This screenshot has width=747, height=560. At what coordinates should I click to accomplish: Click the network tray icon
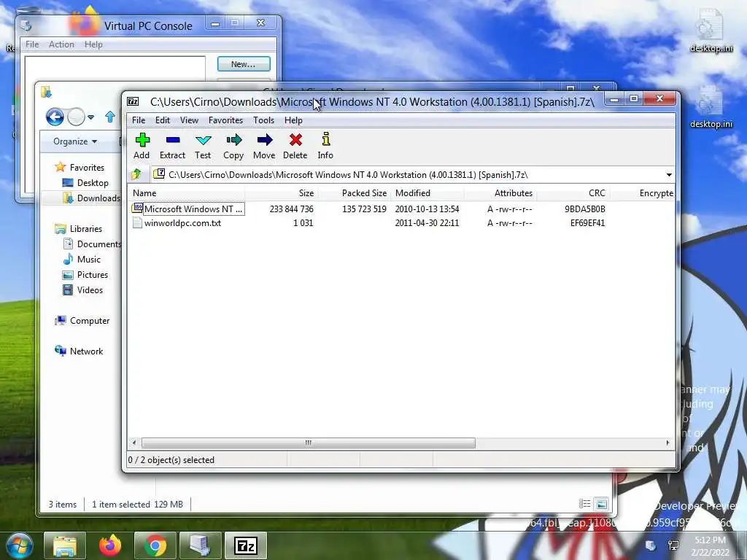[x=673, y=545]
